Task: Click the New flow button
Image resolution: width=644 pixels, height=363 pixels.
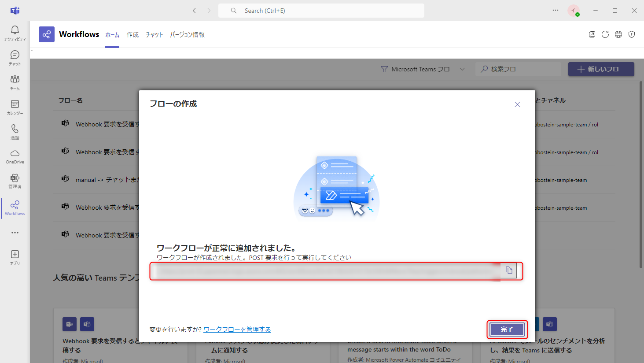Action: (601, 69)
